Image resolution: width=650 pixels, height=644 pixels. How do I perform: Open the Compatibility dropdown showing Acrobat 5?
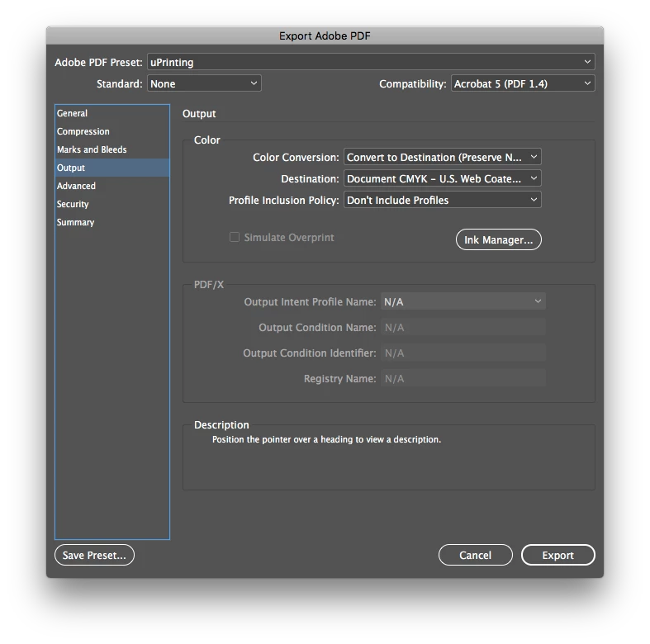[523, 83]
